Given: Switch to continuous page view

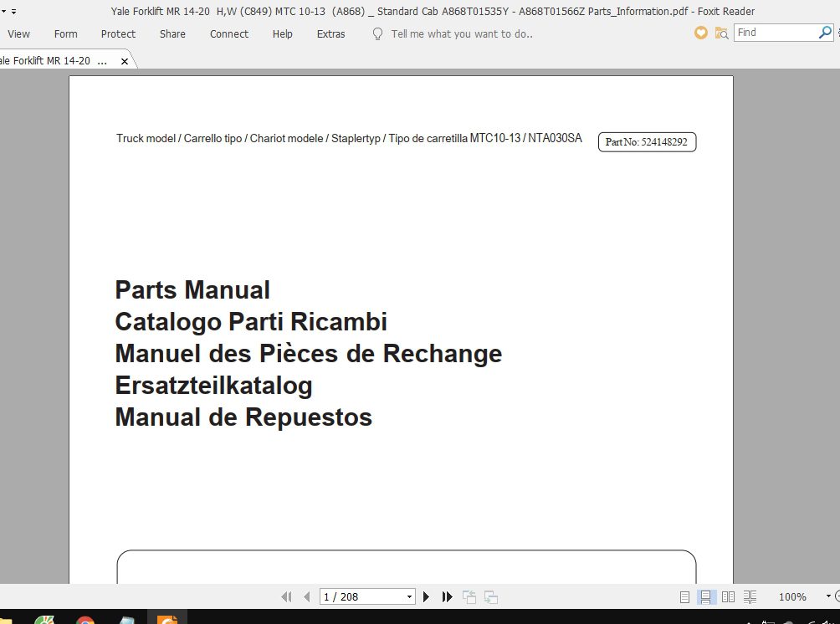Looking at the screenshot, I should pos(705,596).
